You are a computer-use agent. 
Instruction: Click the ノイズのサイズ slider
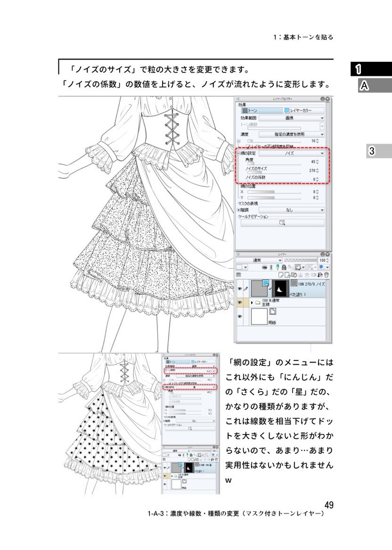274,172
